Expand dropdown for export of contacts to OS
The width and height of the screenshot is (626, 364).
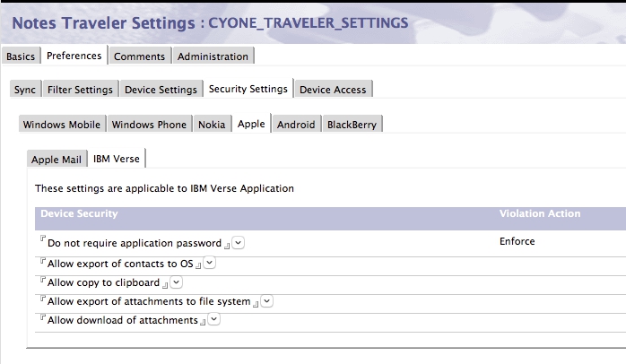[209, 263]
